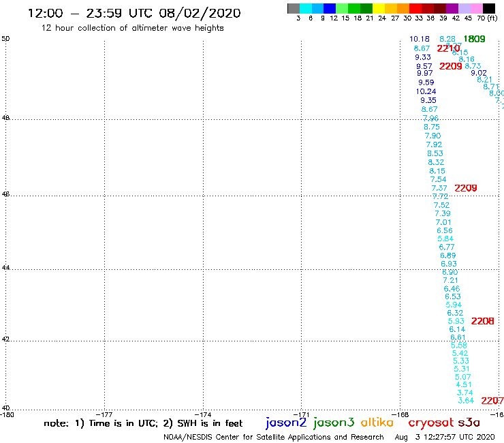Viewport: 504px width, 443px height.
Task: Click the wave height value 5.84
Action: coord(445,239)
